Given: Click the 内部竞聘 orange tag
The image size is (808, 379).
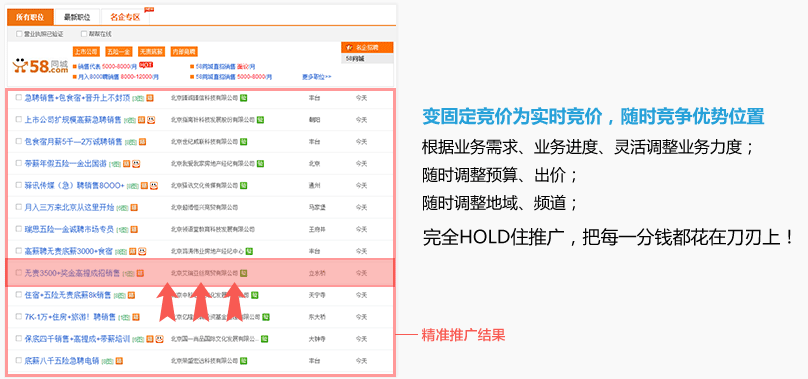Looking at the screenshot, I should [x=184, y=52].
